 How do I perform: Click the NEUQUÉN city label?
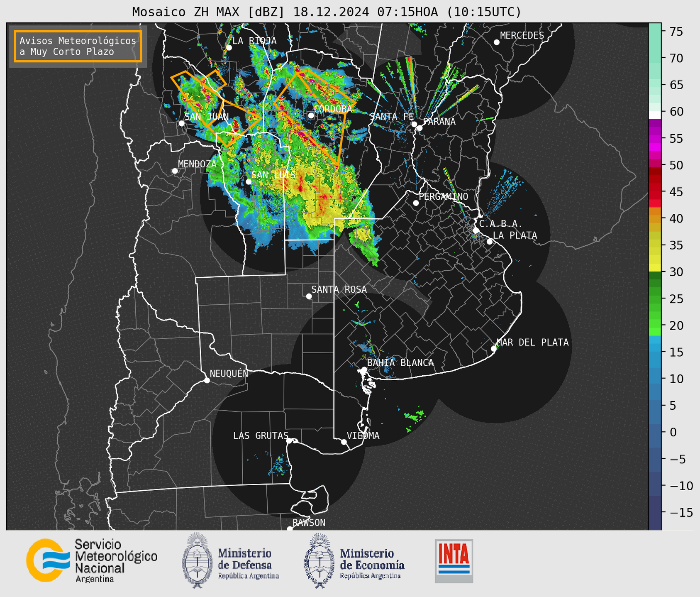tap(229, 374)
